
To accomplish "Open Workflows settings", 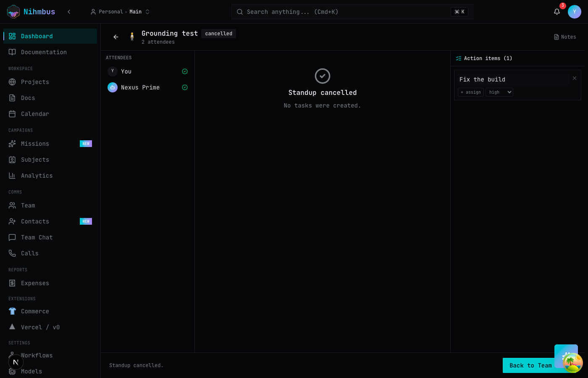I will [x=50, y=355].
